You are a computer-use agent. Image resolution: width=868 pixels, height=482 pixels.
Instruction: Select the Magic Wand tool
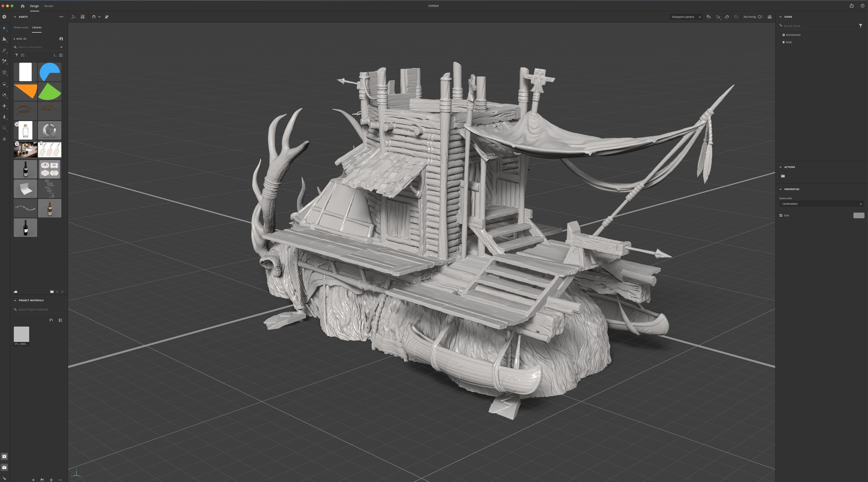(x=4, y=50)
